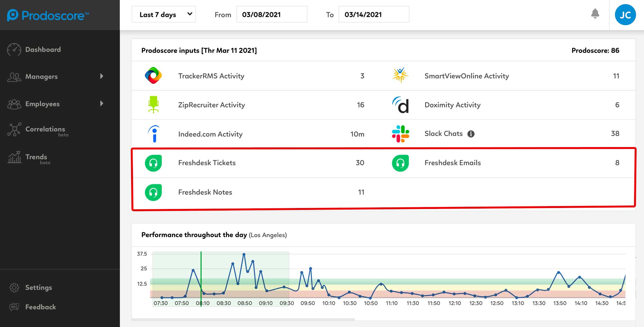The width and height of the screenshot is (644, 327).
Task: Select the Doximity Activity label
Action: point(452,105)
